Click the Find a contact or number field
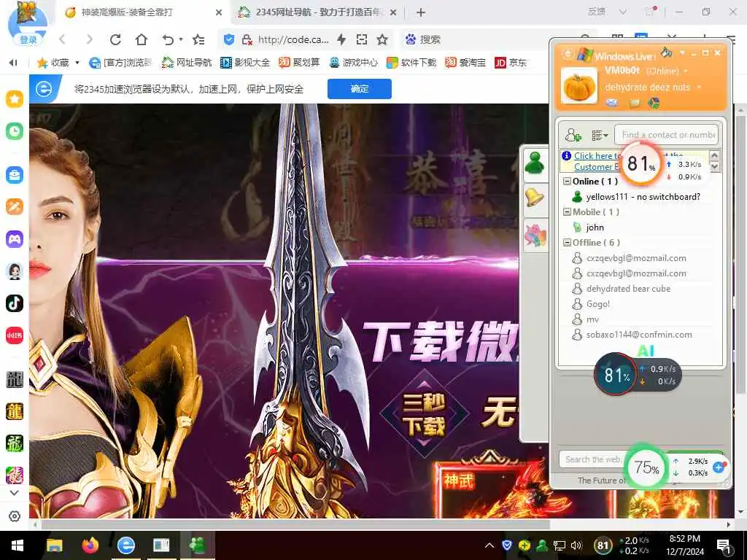The image size is (747, 560). [667, 135]
